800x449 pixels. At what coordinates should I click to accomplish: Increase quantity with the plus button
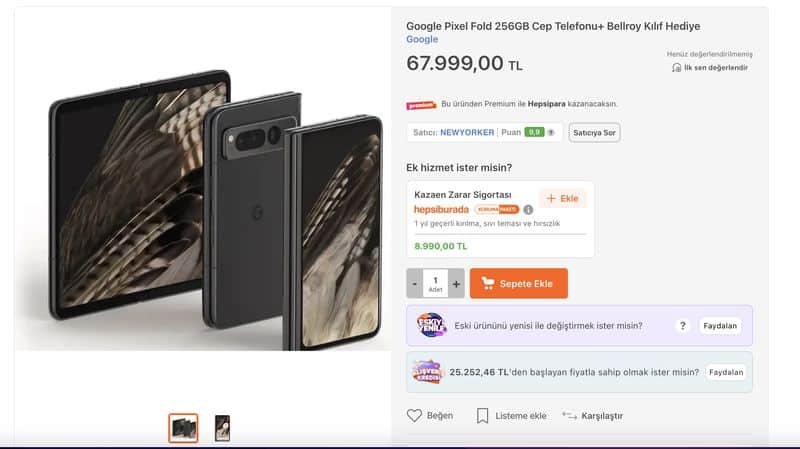tap(457, 284)
